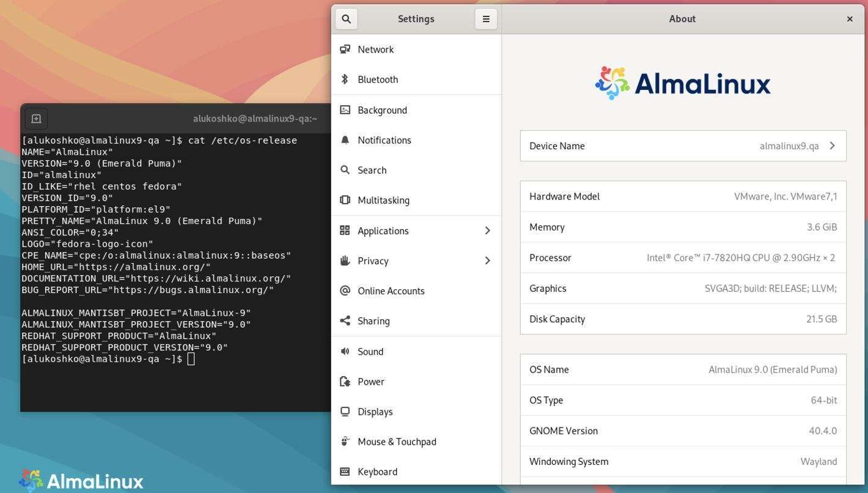Expand the Applications section
Screen dimensions: 868x493
pos(383,231)
